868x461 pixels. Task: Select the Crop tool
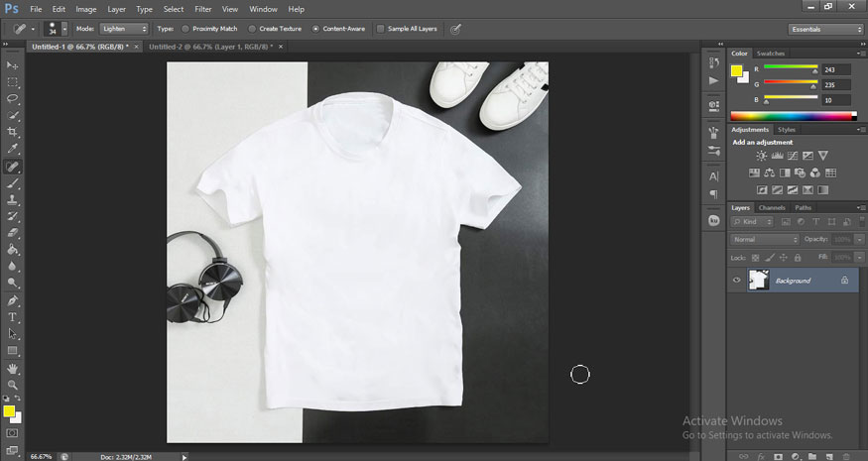(13, 132)
